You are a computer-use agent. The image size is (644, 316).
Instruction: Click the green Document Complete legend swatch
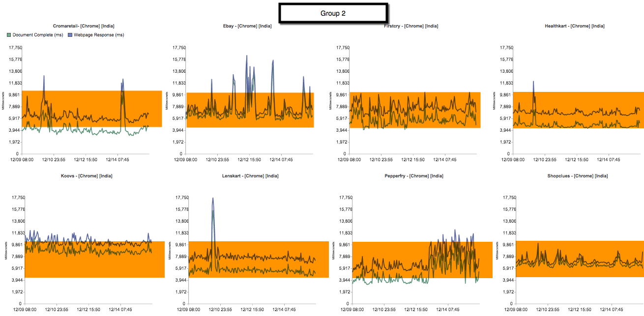pyautogui.click(x=9, y=35)
